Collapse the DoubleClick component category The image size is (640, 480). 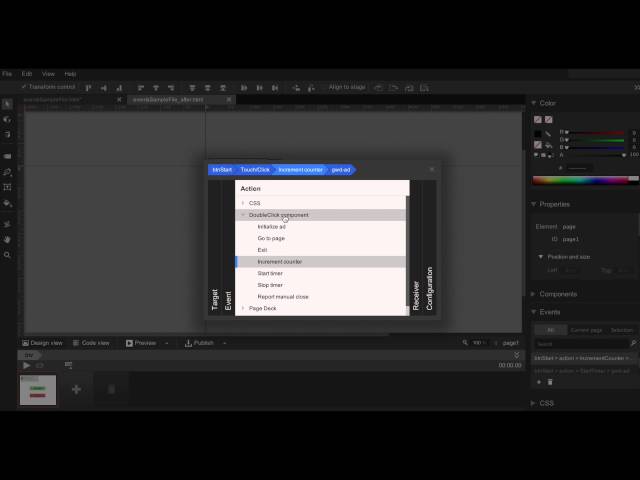(243, 215)
